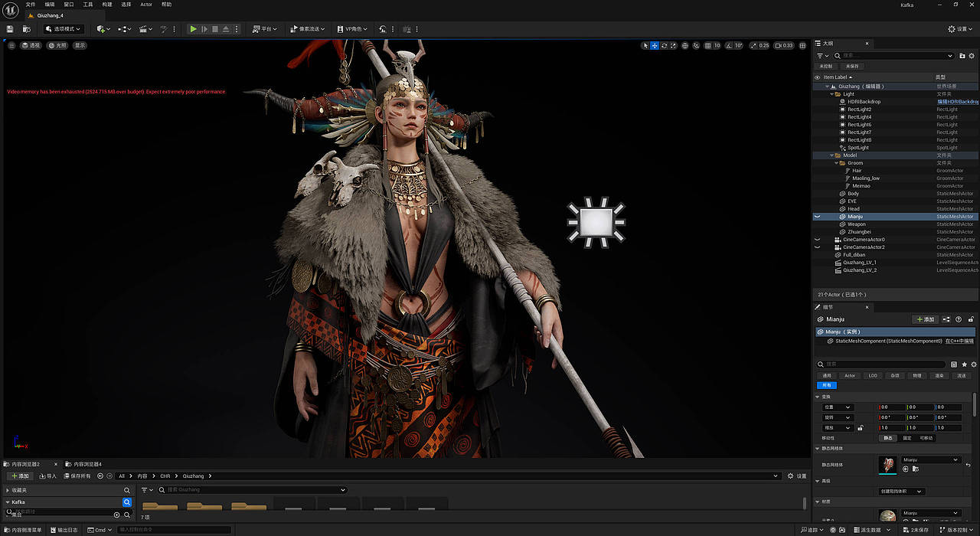Open the 平台 platforms dropdown
Image resolution: width=980 pixels, height=536 pixels.
point(266,29)
